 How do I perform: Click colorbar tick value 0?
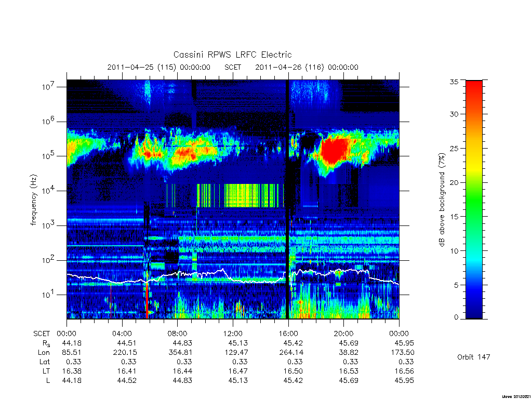(456, 317)
